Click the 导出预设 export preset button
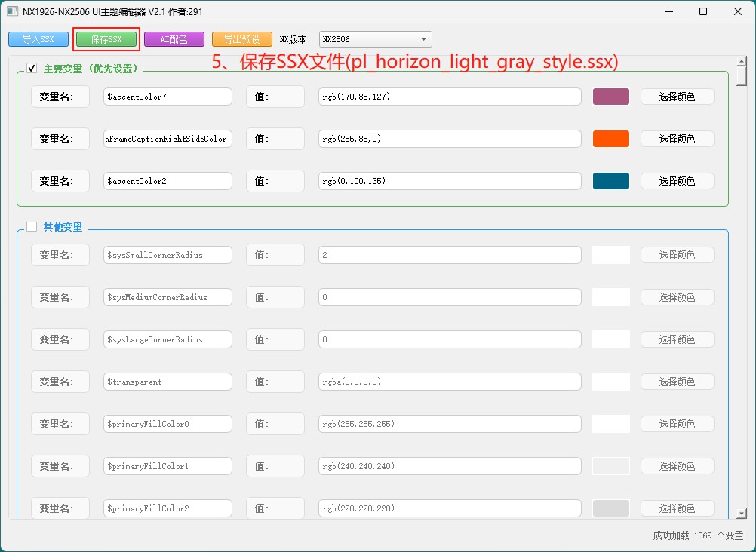 (242, 39)
